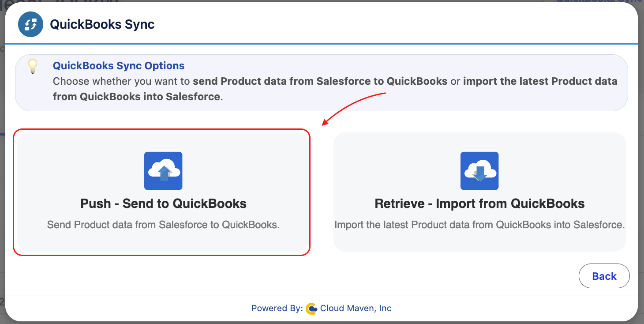
Task: Click the QuickBooks Sync Options heading
Action: coord(119,66)
